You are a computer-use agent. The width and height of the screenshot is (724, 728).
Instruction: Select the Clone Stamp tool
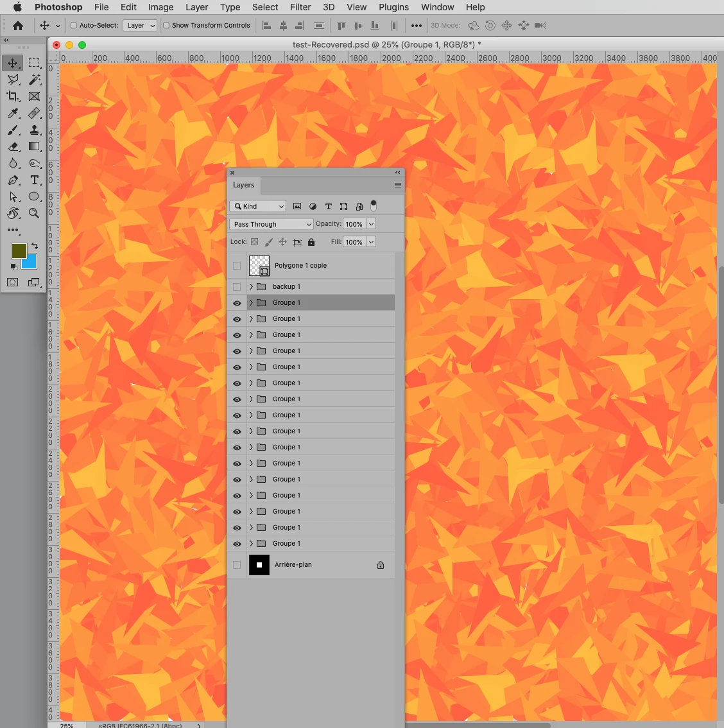pos(34,130)
